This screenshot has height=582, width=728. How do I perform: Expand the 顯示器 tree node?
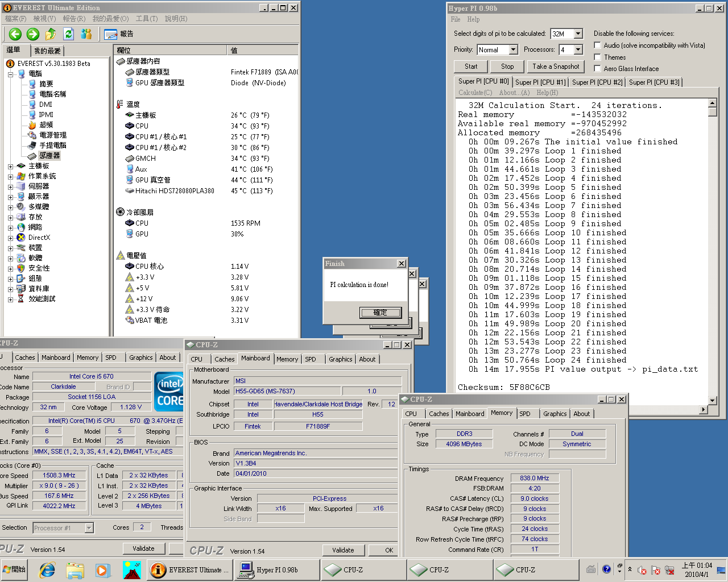tap(11, 197)
